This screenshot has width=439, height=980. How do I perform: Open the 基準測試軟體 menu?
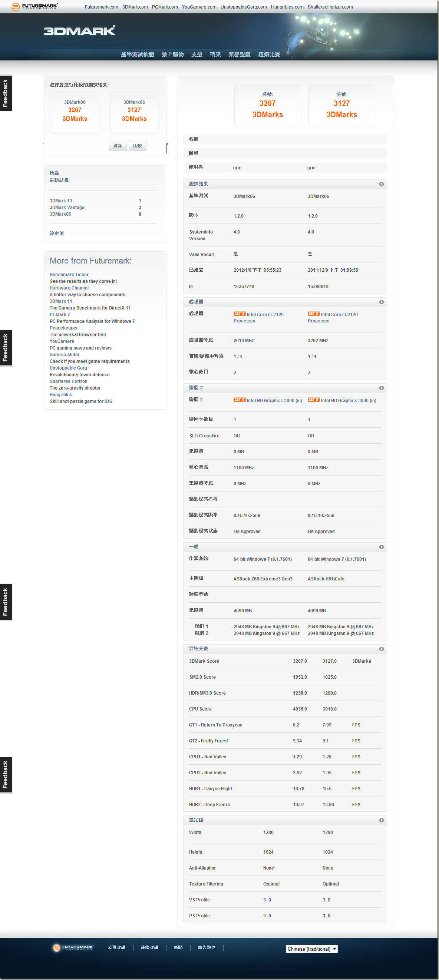click(x=137, y=54)
